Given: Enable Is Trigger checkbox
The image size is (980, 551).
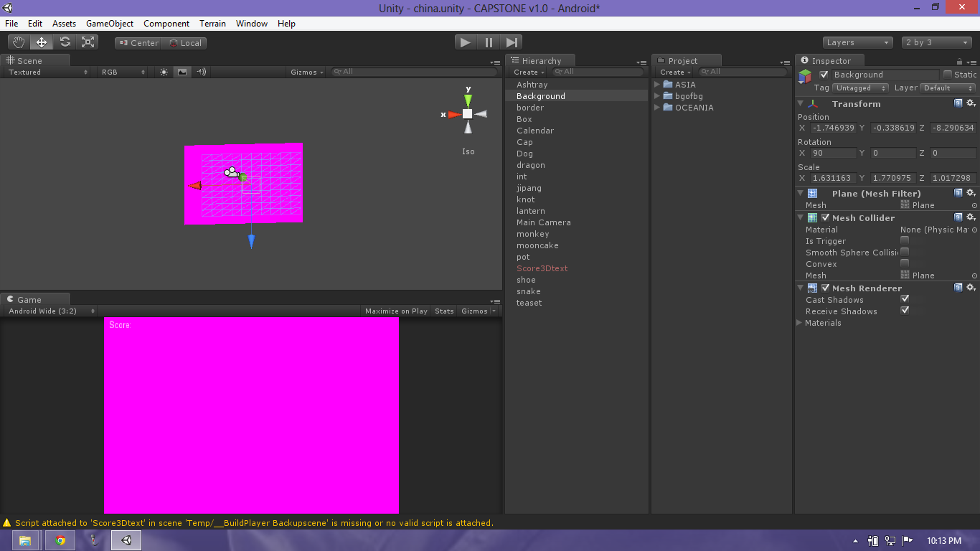Looking at the screenshot, I should click(905, 241).
